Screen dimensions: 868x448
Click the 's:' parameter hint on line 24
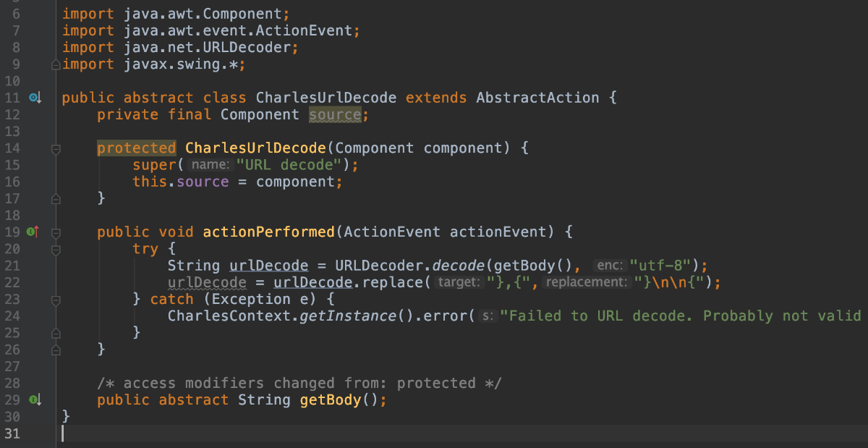coord(488,316)
